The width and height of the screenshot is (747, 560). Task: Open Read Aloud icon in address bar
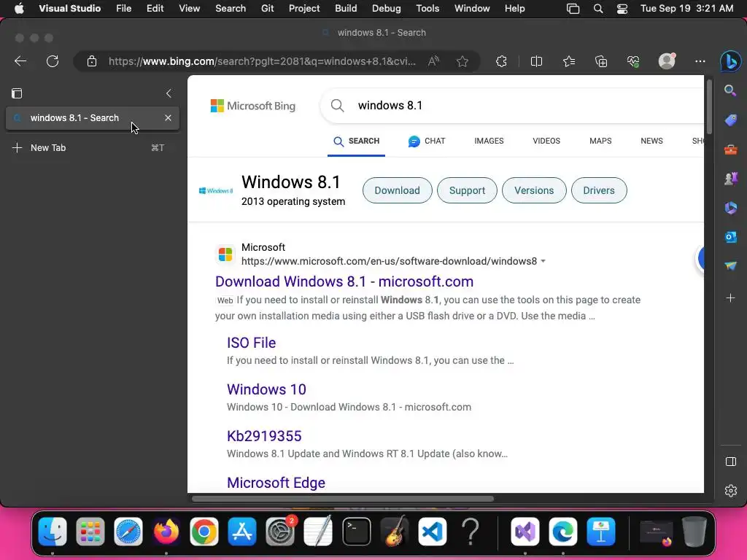(433, 61)
